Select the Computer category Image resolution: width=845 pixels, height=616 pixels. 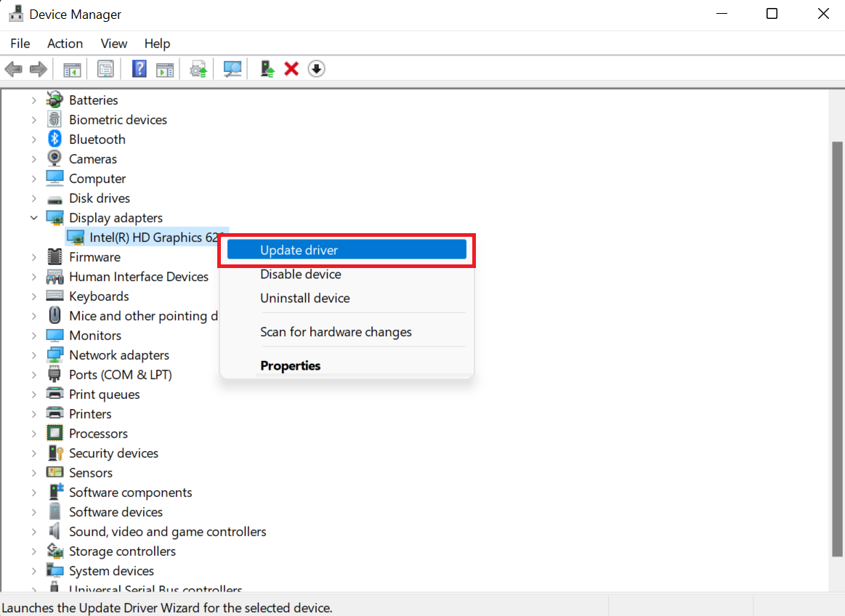coord(97,179)
